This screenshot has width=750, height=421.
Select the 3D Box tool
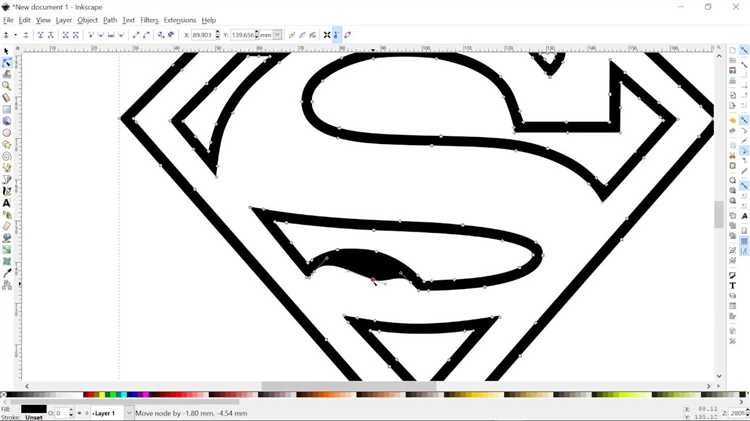click(6, 121)
